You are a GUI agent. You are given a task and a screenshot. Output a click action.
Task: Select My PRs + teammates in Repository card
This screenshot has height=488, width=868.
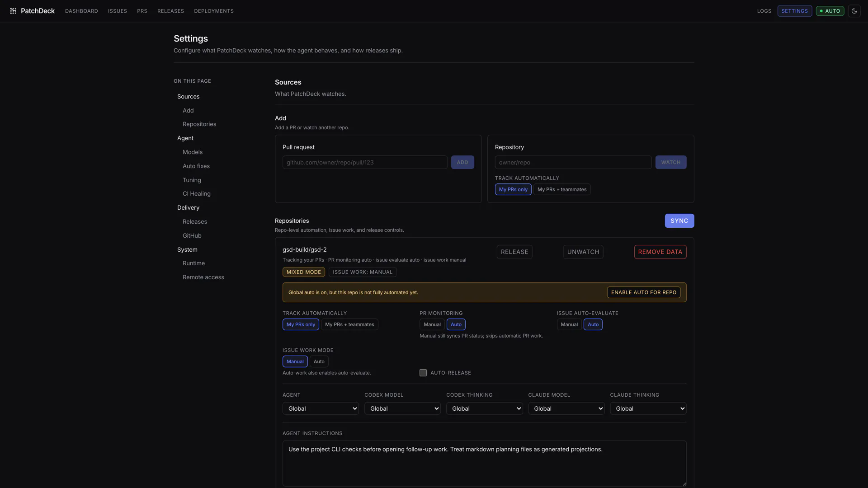click(x=562, y=189)
